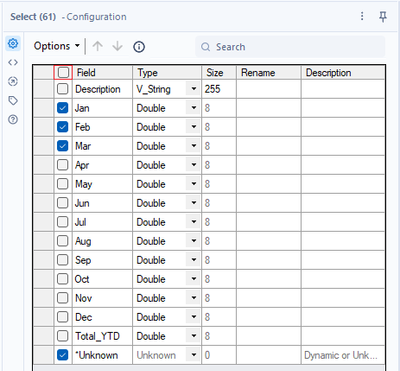Screen dimensions: 400x371
Task: Uncheck the *Unknown field checkbox
Action: pyautogui.click(x=63, y=355)
